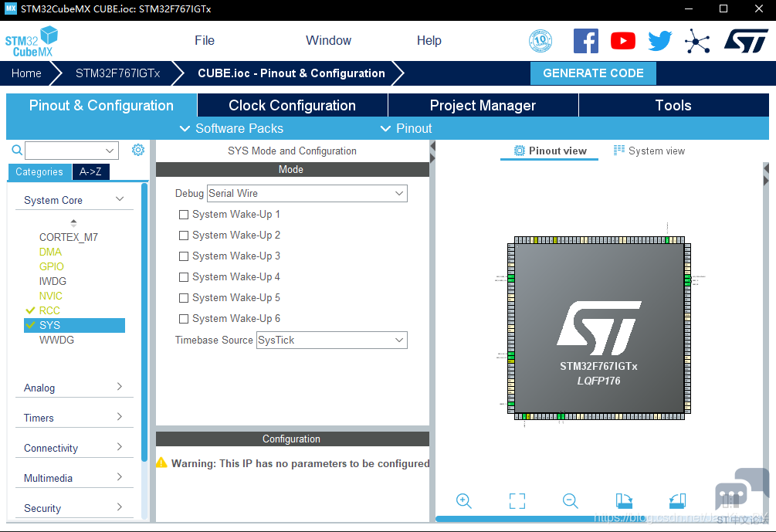Enable System Wake-Up 2 checkbox
The image size is (776, 532).
tap(184, 235)
